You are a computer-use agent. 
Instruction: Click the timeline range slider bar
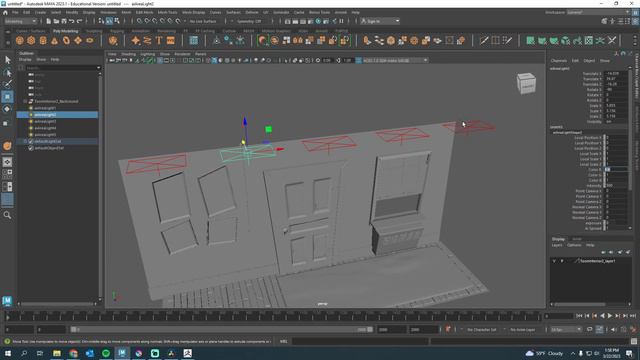point(221,329)
